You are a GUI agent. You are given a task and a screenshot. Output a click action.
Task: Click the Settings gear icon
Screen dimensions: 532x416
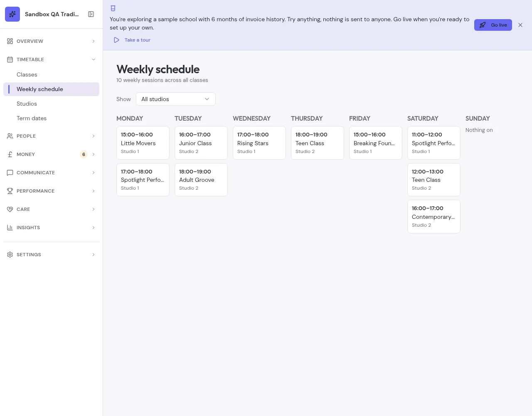10,255
